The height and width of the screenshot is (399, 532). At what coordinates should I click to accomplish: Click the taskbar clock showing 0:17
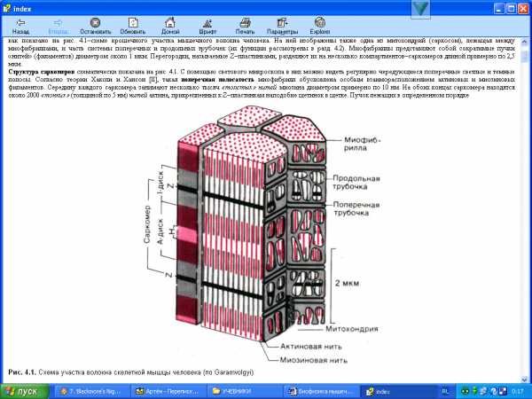517,392
